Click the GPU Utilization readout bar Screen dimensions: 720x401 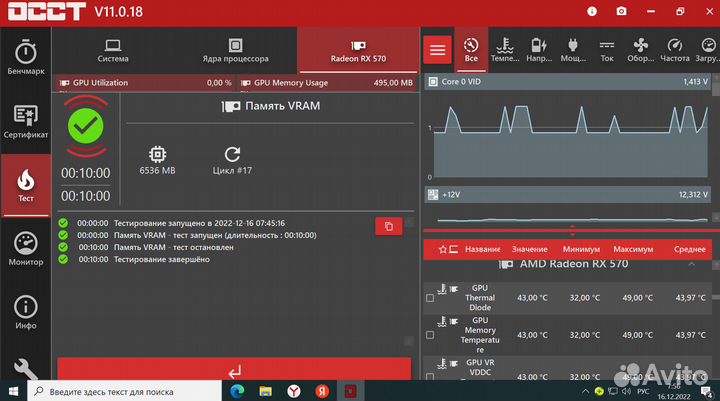tap(146, 83)
